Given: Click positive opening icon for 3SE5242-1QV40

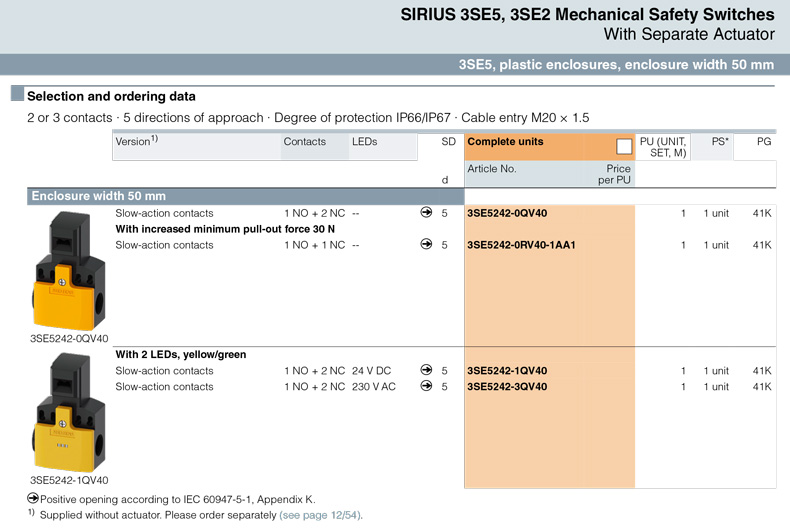Looking at the screenshot, I should [426, 371].
